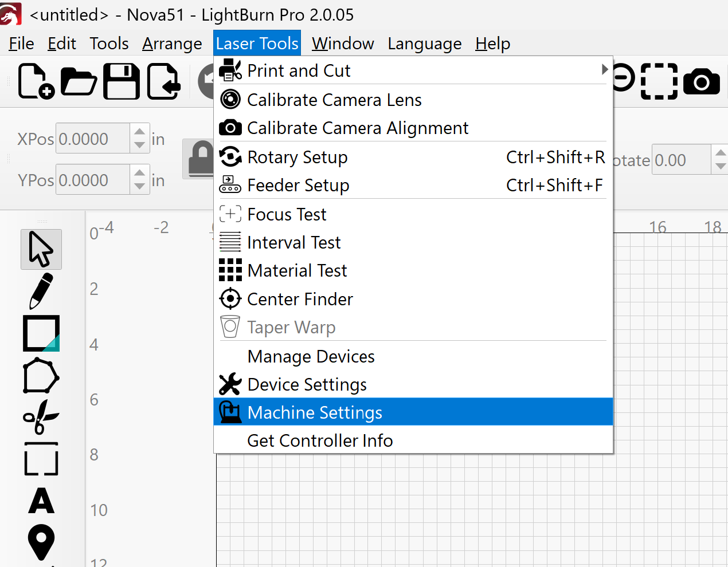This screenshot has width=728, height=567.
Task: Decrease YPos with the down stepper arrow
Action: click(x=139, y=186)
